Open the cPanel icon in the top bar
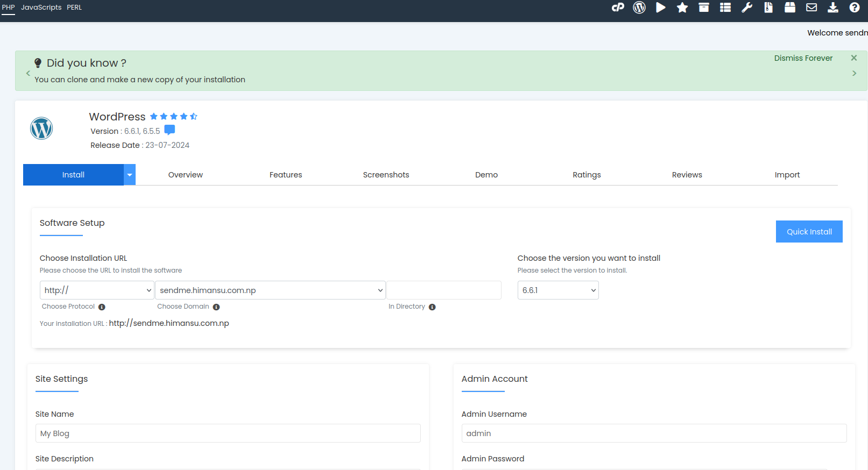This screenshot has width=868, height=470. pos(618,8)
